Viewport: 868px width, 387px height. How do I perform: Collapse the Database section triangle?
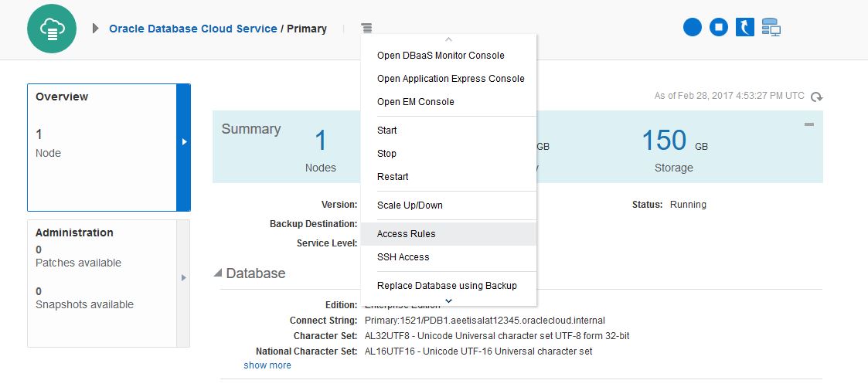tap(218, 273)
